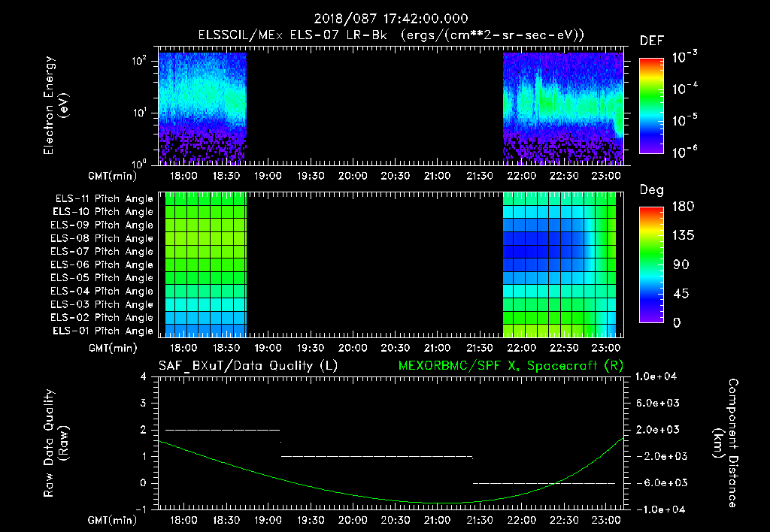Select the ELS-08 Pitch Angle row label
The image size is (770, 532).
tap(102, 238)
